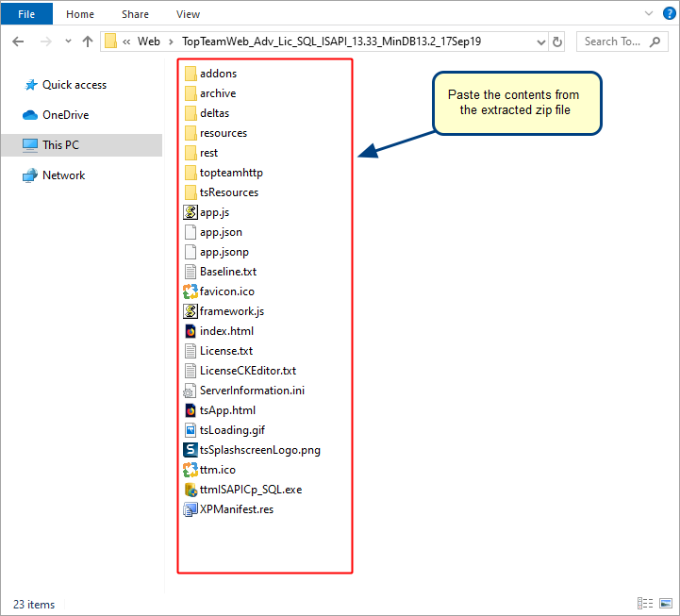Open the recent locations dropdown
This screenshot has height=616, width=680.
click(x=68, y=42)
